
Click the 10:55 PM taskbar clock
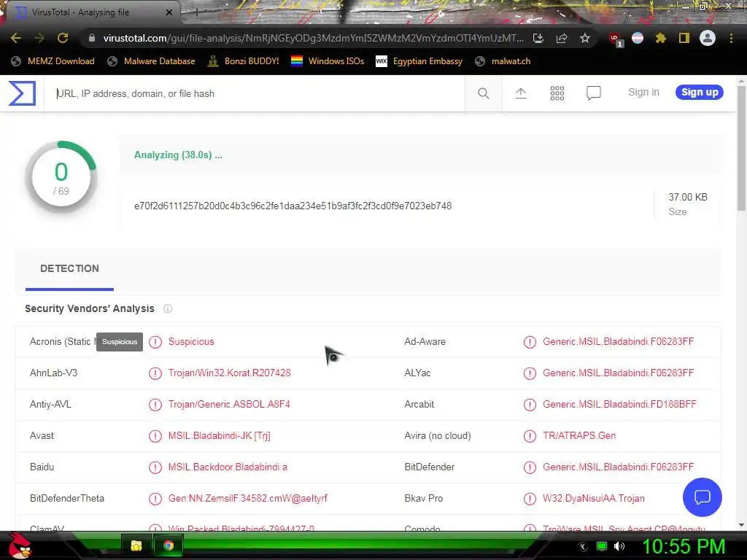point(684,547)
